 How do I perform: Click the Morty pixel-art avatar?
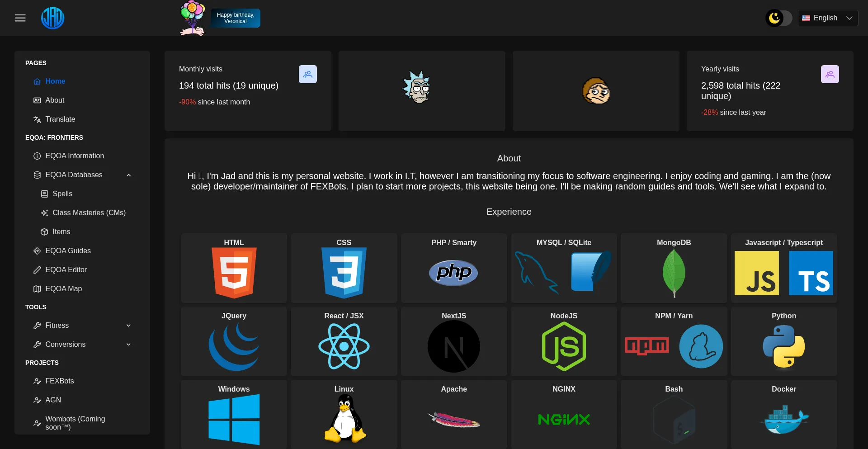click(596, 90)
